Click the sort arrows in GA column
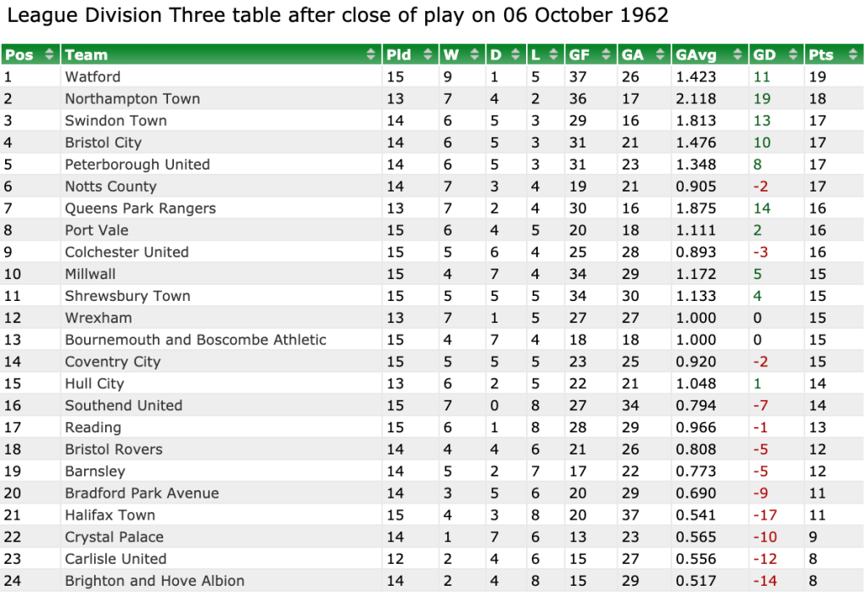The image size is (868, 596). (x=659, y=55)
